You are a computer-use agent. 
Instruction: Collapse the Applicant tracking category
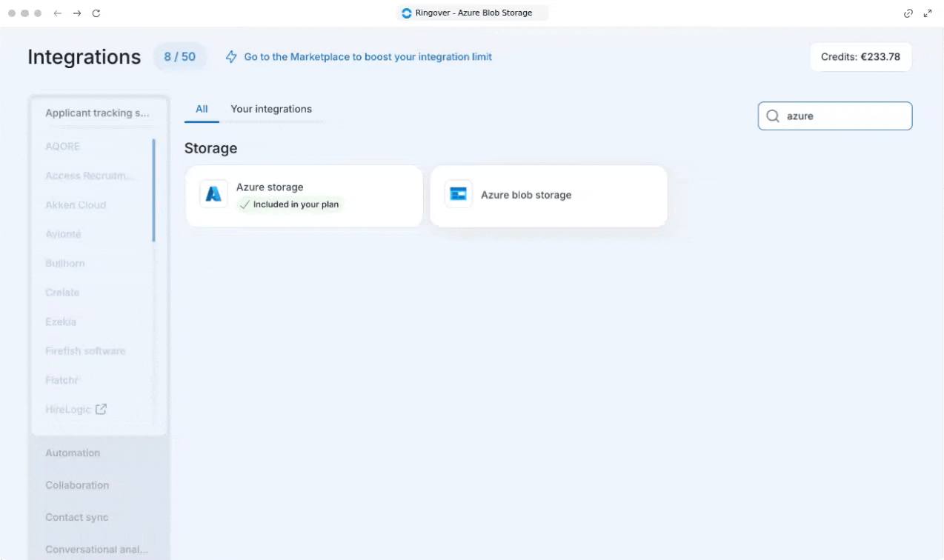97,113
